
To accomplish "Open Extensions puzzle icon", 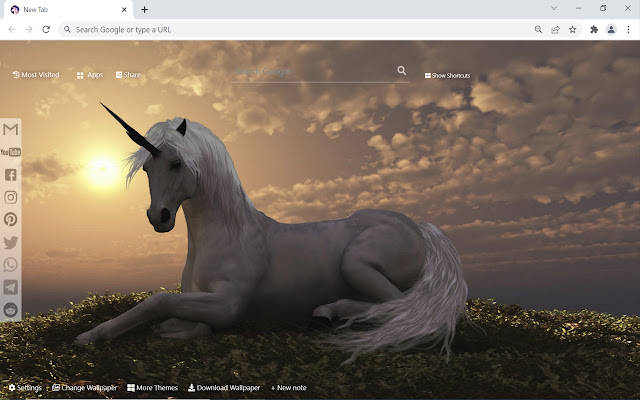I will pyautogui.click(x=594, y=29).
